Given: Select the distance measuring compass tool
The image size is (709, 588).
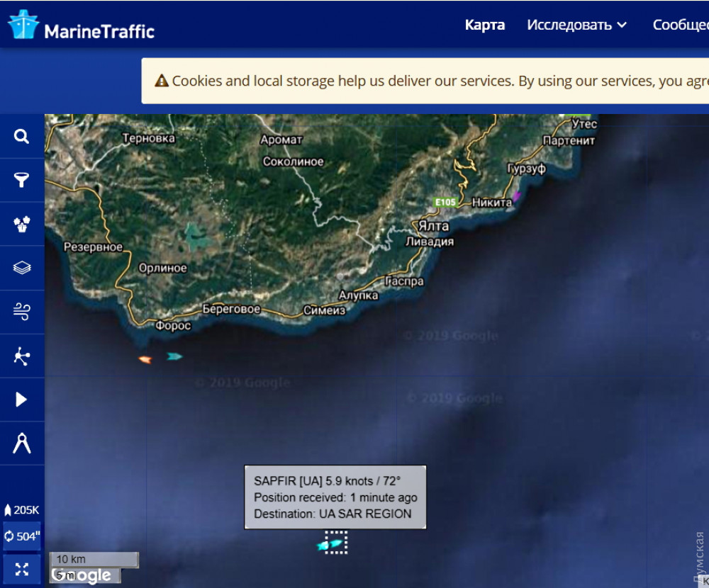Looking at the screenshot, I should 22,443.
